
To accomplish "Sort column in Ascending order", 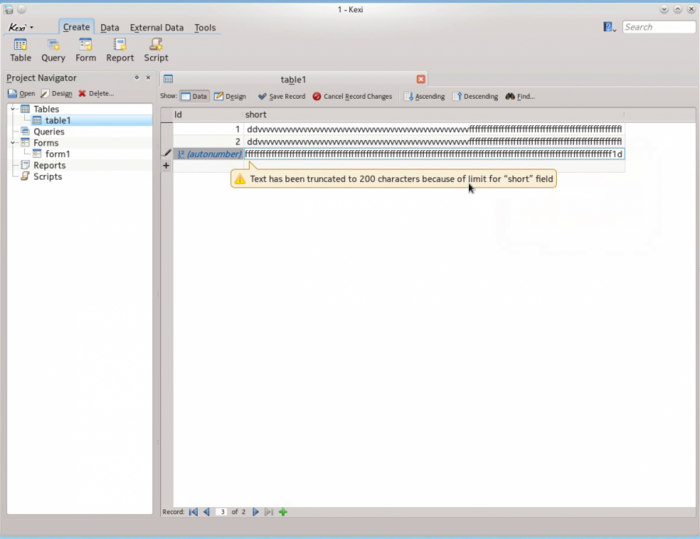I will 425,97.
